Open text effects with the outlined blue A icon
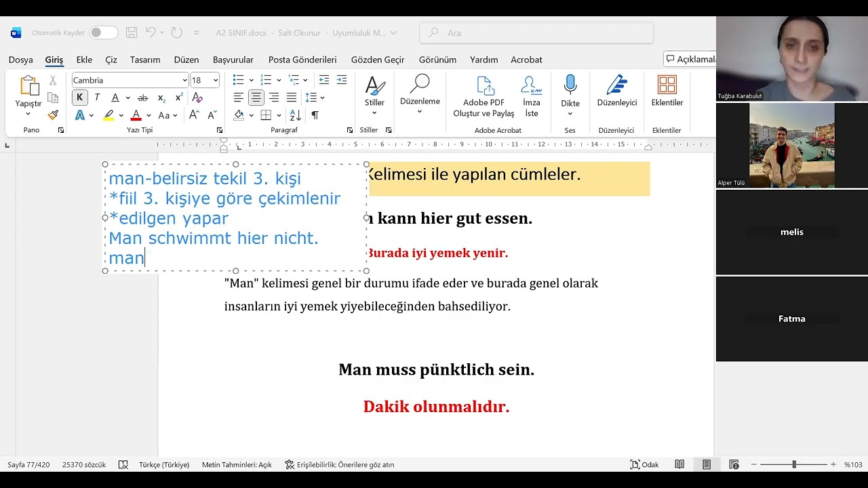The image size is (868, 488). [80, 115]
